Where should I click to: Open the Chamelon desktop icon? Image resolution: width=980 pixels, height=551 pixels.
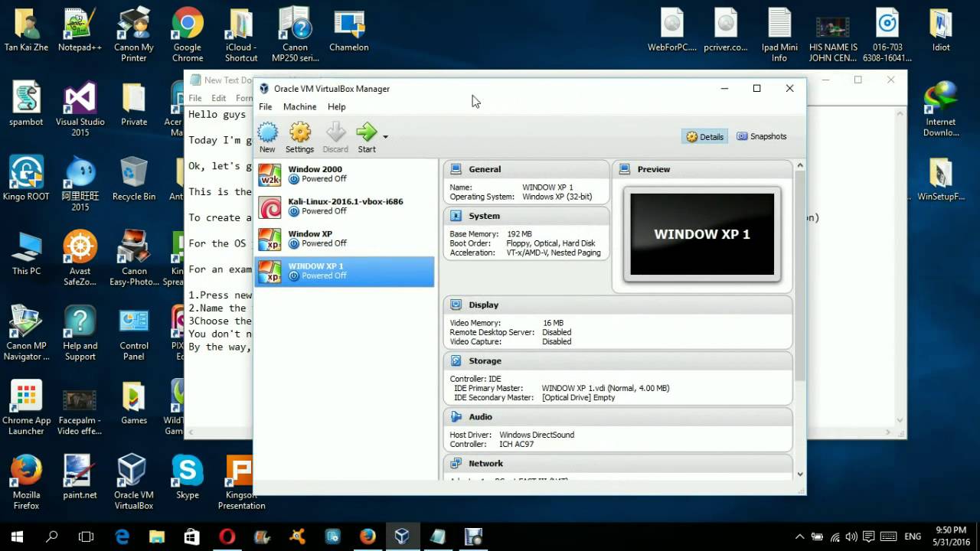click(349, 30)
